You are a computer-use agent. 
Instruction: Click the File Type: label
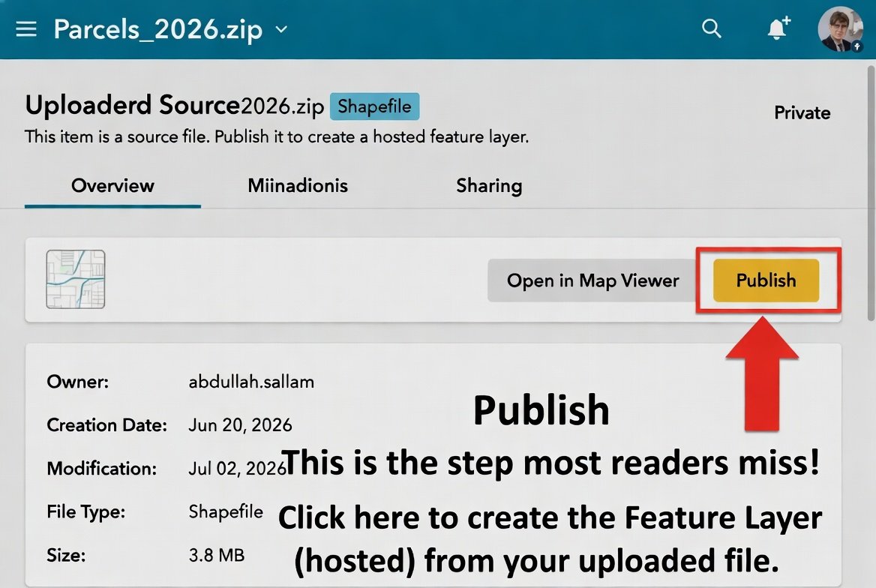[x=86, y=511]
